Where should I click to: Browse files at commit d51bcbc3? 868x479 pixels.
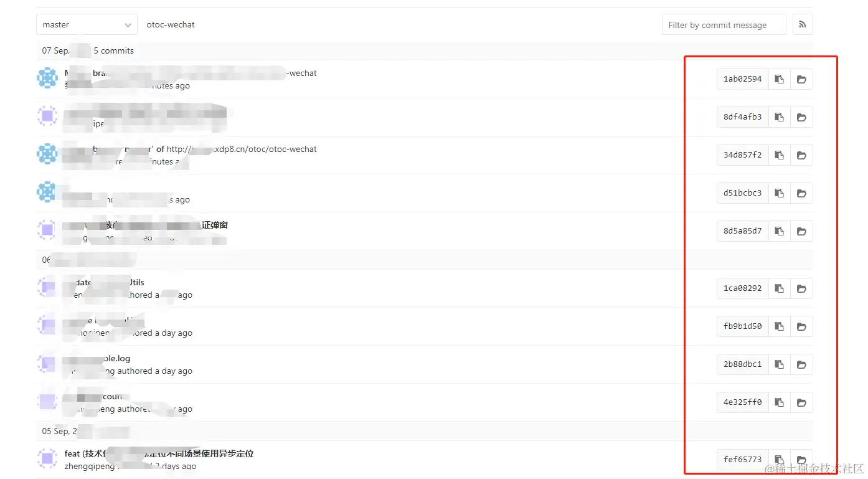click(x=801, y=193)
